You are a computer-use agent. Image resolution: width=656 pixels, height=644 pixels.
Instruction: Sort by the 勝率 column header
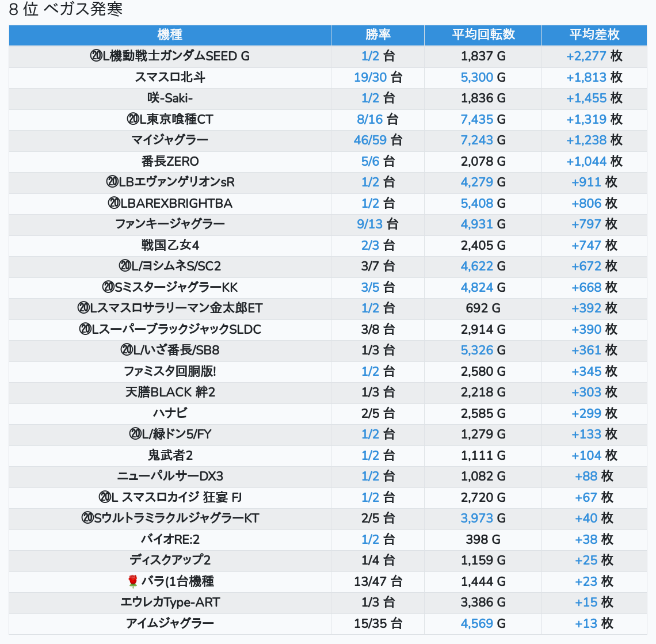[378, 35]
